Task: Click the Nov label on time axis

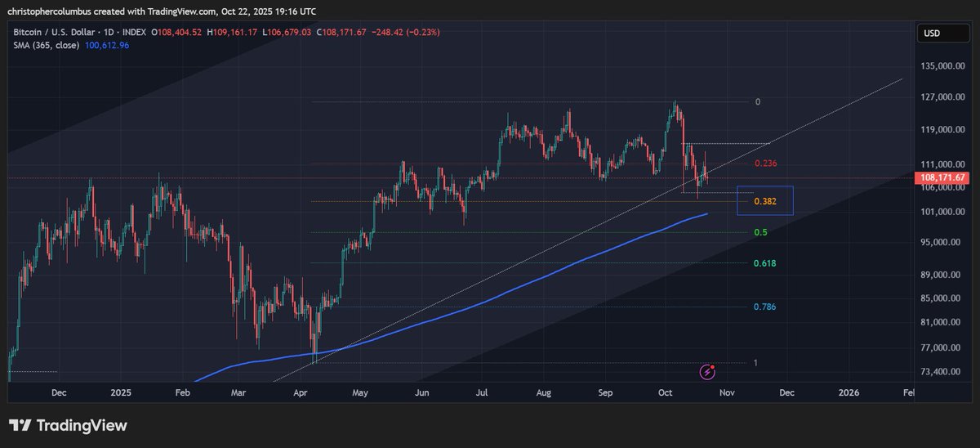Action: [x=727, y=392]
